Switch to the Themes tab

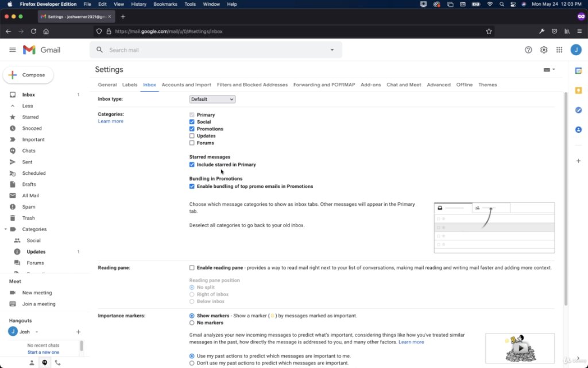point(488,85)
